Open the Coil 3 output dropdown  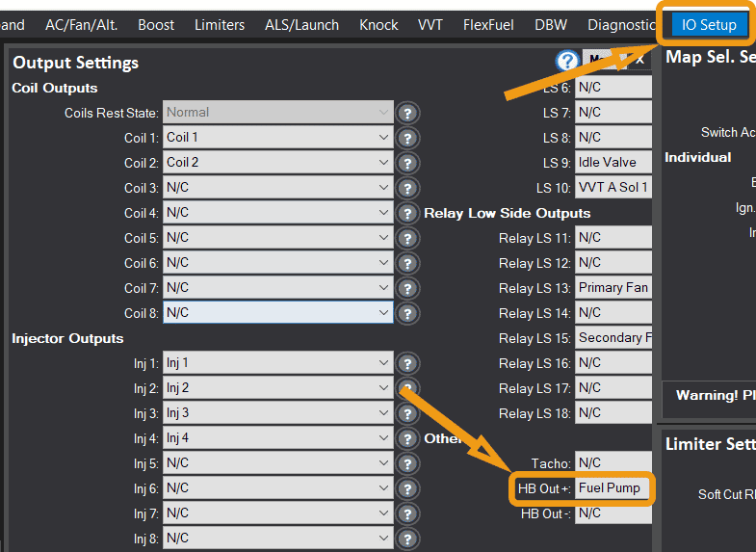point(278,188)
